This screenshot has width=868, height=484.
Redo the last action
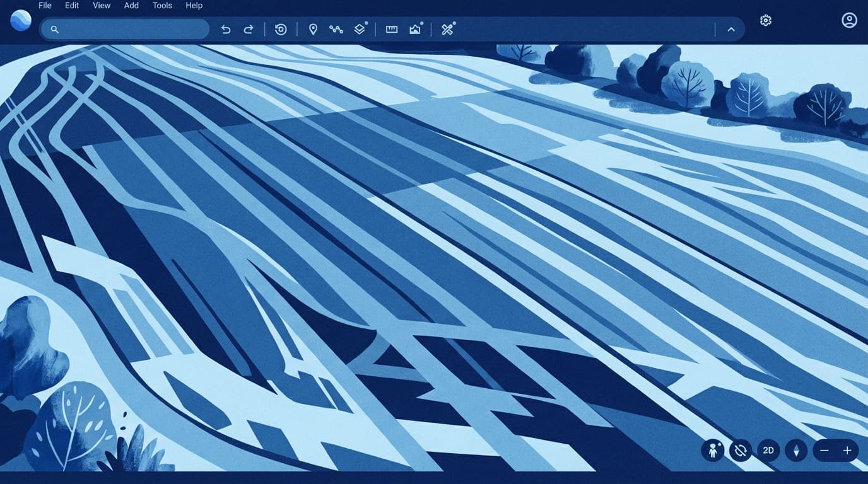coord(249,30)
